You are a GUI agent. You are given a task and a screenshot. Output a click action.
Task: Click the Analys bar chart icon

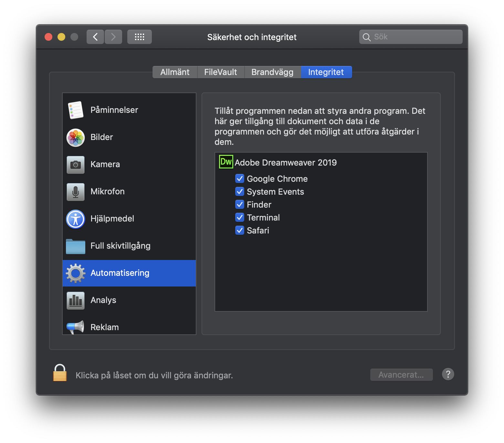point(76,301)
